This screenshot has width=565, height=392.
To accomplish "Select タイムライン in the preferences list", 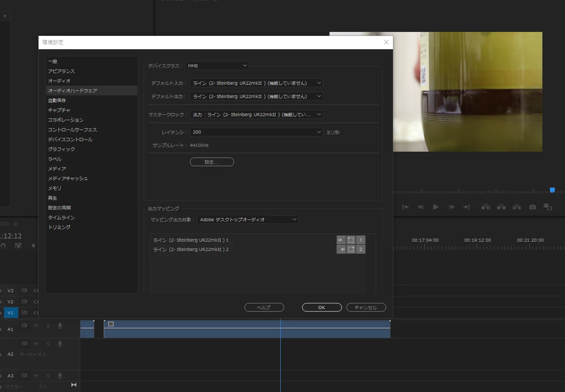I will (91, 217).
